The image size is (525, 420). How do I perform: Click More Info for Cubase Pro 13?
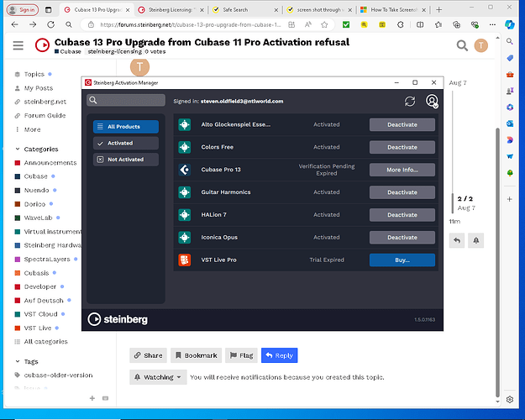[x=402, y=170]
